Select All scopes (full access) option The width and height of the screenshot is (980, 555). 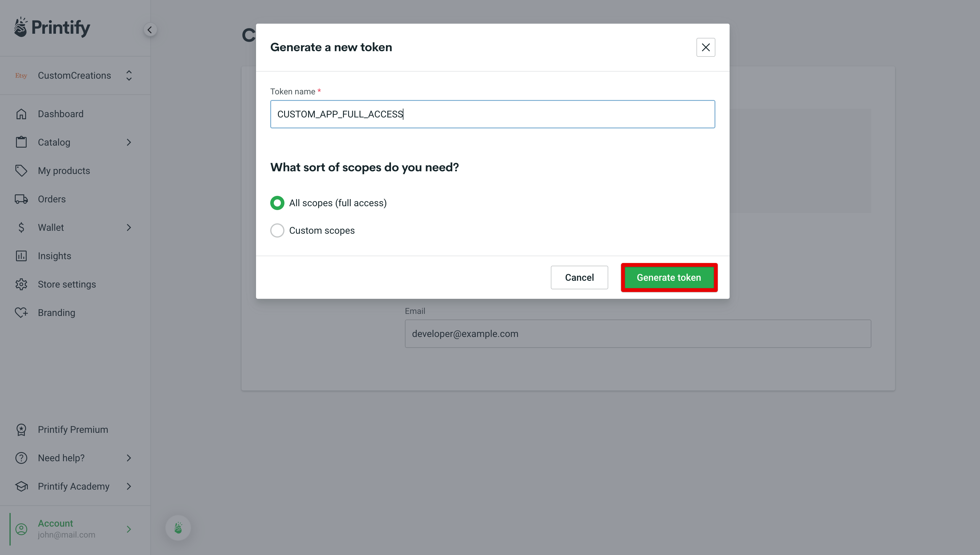tap(277, 203)
